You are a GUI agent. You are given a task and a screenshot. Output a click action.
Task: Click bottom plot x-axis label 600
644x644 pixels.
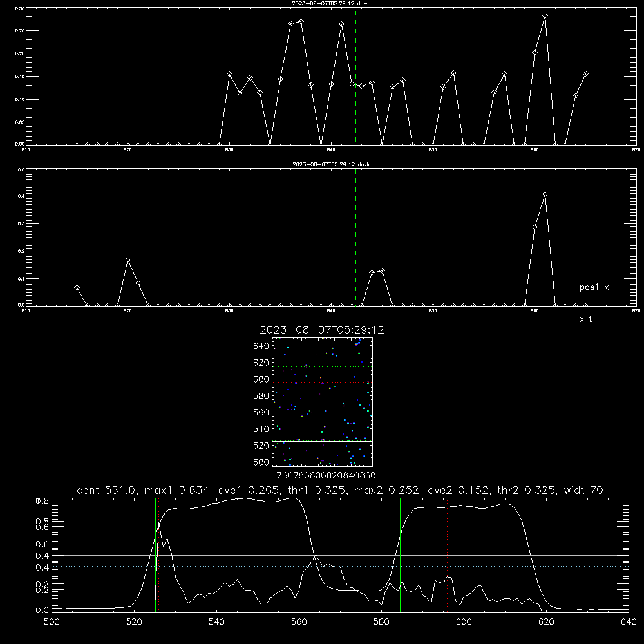pyautogui.click(x=464, y=622)
